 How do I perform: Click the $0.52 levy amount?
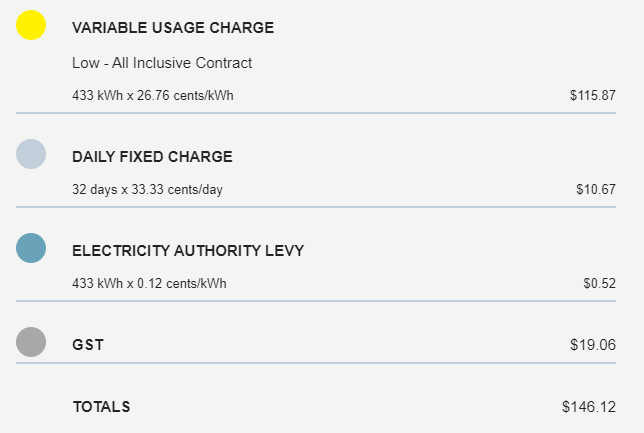(600, 283)
